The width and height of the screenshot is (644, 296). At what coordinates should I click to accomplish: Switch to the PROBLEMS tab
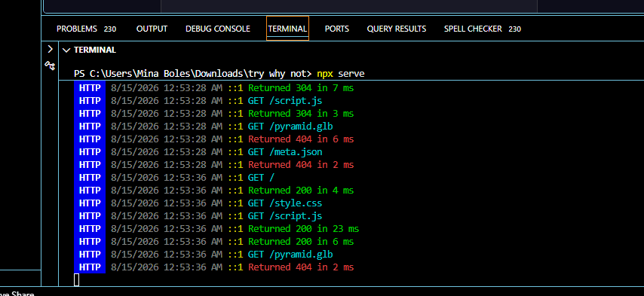point(77,29)
